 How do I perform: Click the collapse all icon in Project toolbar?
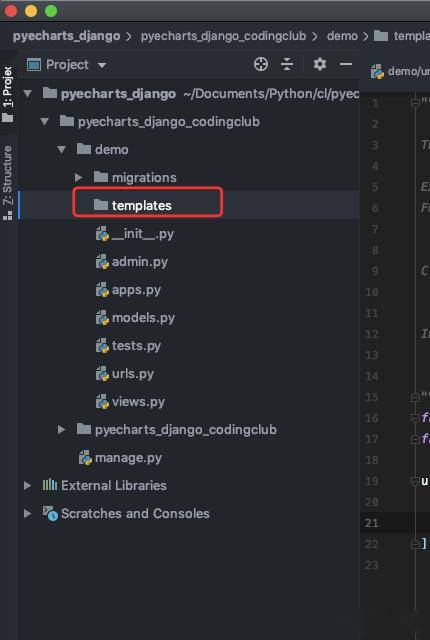point(287,64)
